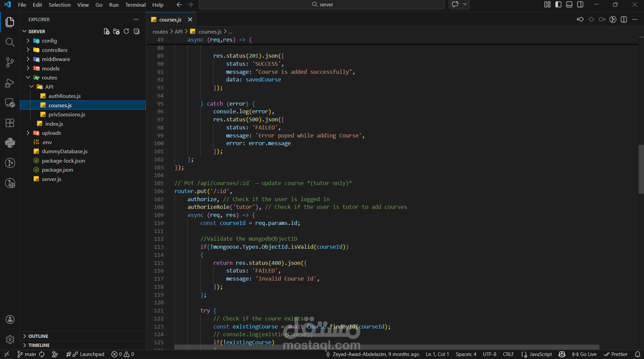Open the Extensions view
The width and height of the screenshot is (644, 359).
[x=10, y=123]
